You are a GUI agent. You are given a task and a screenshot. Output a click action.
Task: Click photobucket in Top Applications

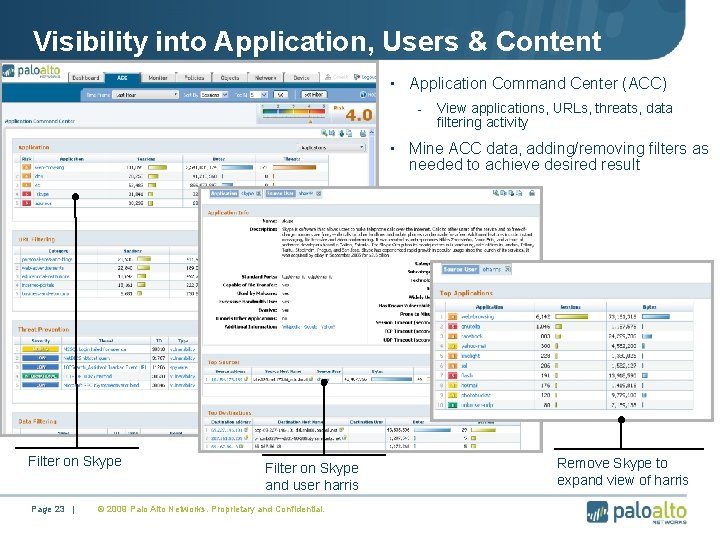click(476, 395)
